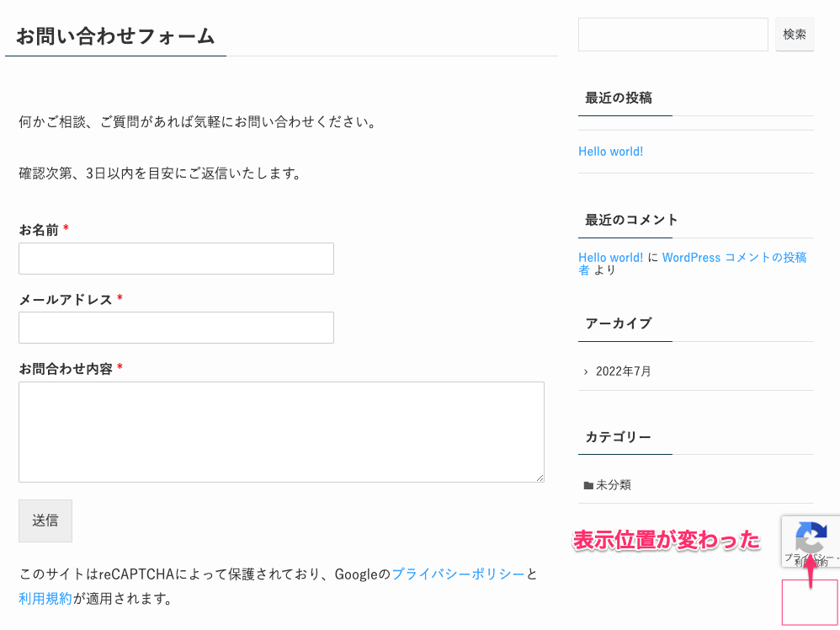Click the お問い合わせフォーム page heading
This screenshot has height=630, width=840.
[115, 36]
